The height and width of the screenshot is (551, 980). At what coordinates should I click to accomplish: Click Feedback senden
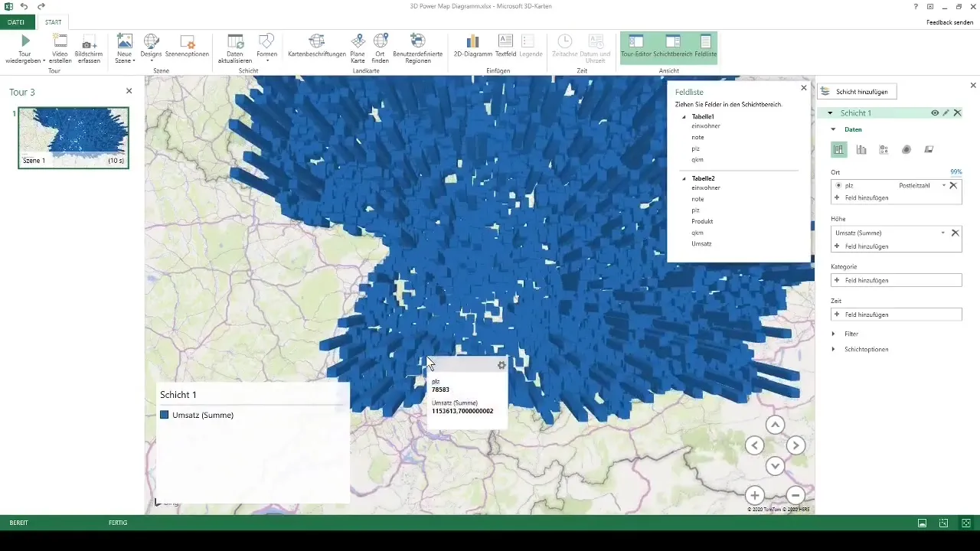(x=949, y=22)
